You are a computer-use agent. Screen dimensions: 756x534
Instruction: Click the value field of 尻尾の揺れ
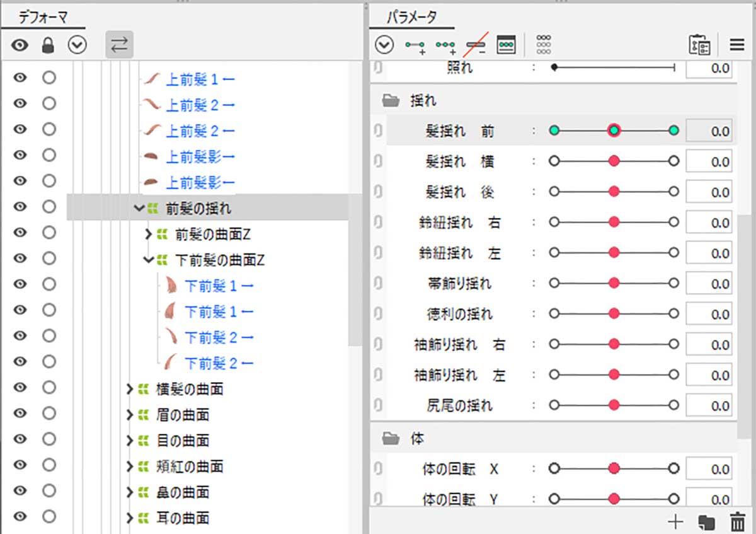point(709,405)
